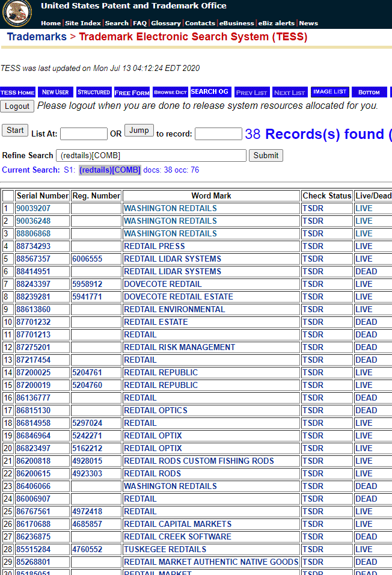The image size is (392, 575).
Task: Open REDTAIL ENVIRONMENTAL word mark
Action: pyautogui.click(x=174, y=310)
